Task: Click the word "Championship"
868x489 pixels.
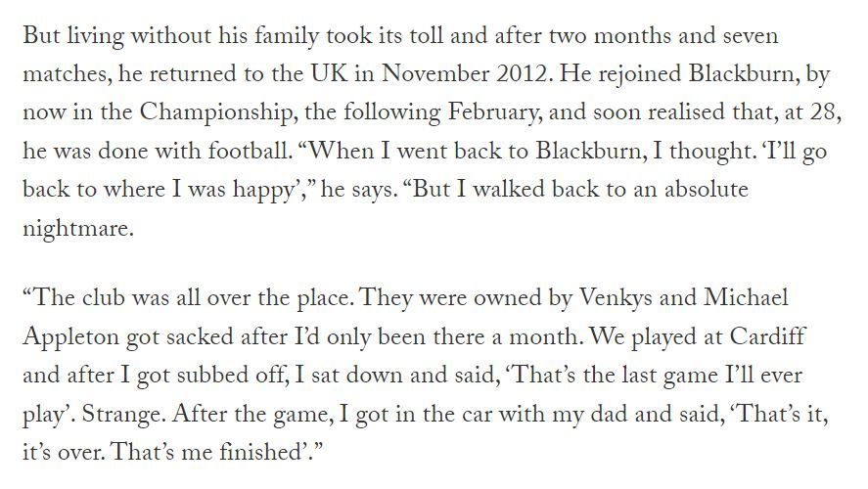Action: click(214, 113)
